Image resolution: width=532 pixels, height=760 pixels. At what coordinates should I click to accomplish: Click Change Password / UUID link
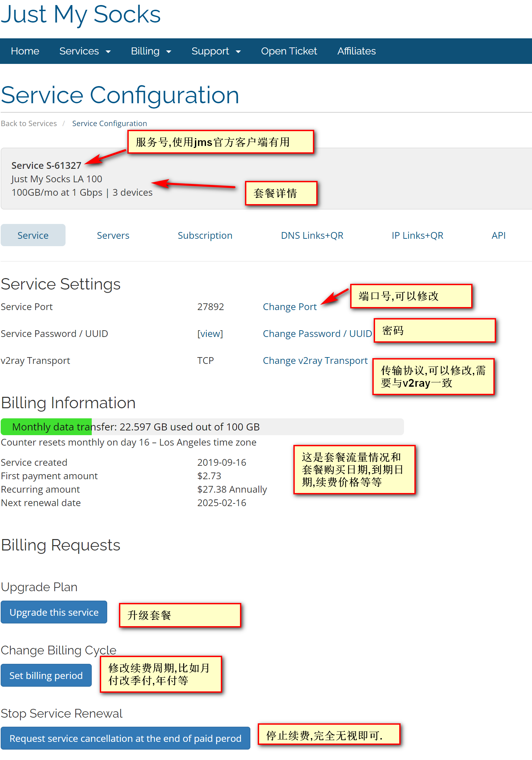pyautogui.click(x=317, y=334)
